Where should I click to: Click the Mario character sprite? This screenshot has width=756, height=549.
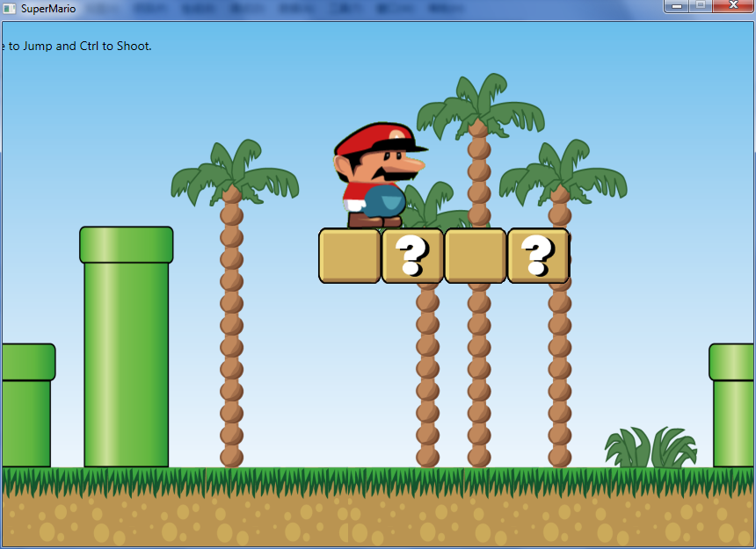point(380,175)
